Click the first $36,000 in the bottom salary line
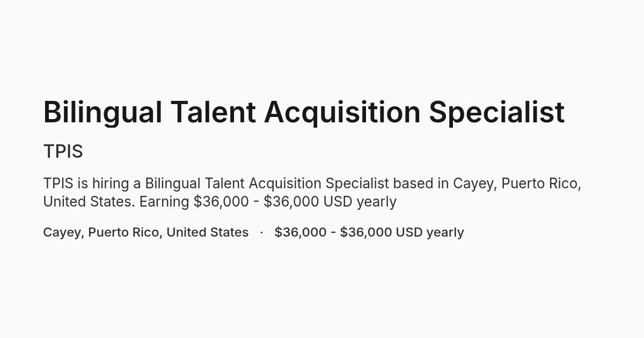This screenshot has width=644, height=338. pyautogui.click(x=301, y=232)
